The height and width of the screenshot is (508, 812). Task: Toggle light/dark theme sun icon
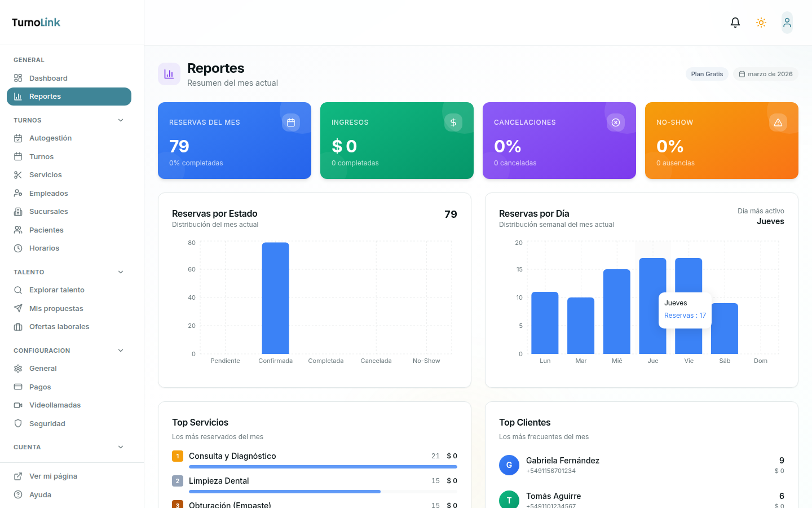coord(761,23)
